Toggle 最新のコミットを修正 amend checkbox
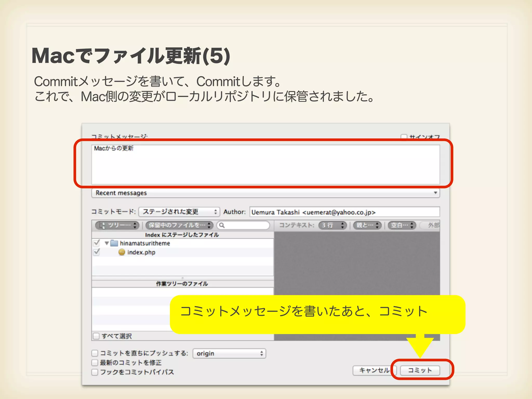The width and height of the screenshot is (532, 399). tap(95, 362)
